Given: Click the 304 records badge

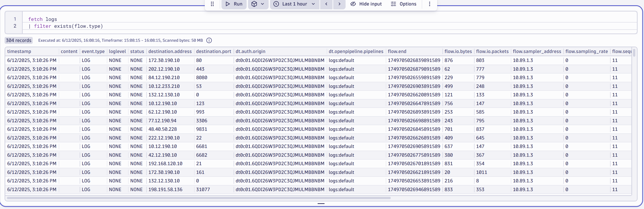Looking at the screenshot, I should point(19,41).
